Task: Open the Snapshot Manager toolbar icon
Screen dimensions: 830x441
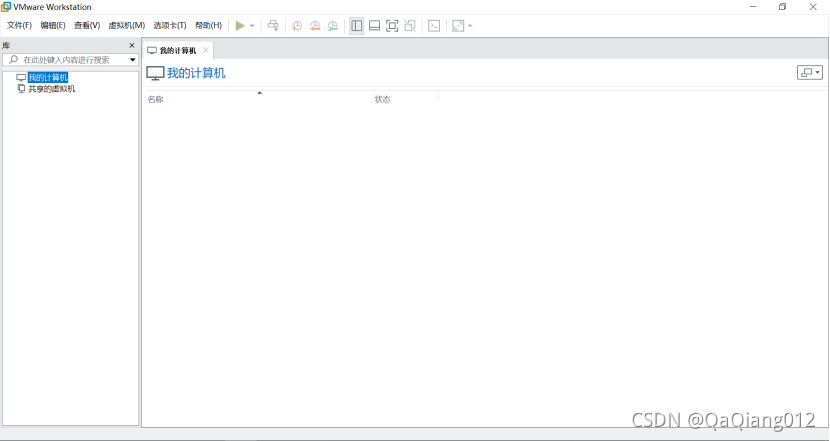Action: [332, 25]
